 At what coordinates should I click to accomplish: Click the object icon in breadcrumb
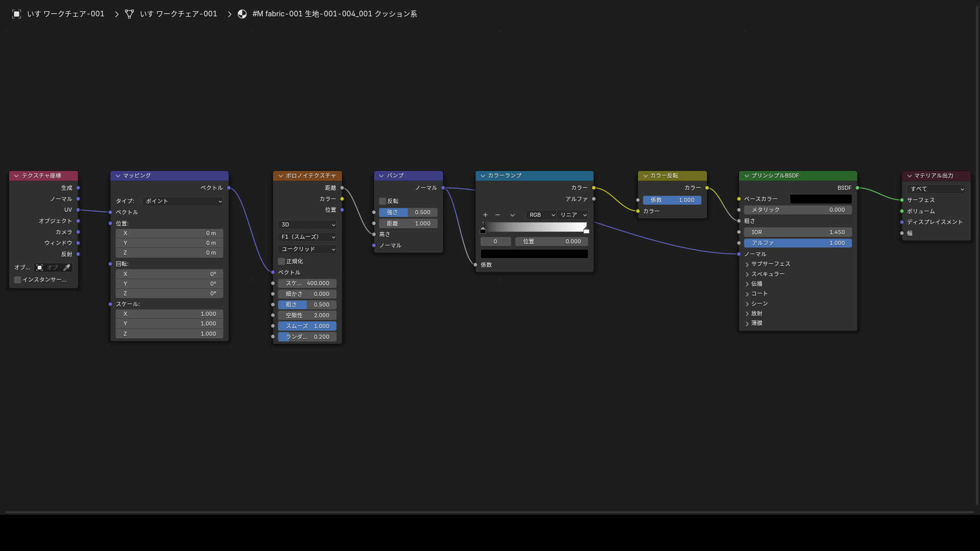[16, 14]
